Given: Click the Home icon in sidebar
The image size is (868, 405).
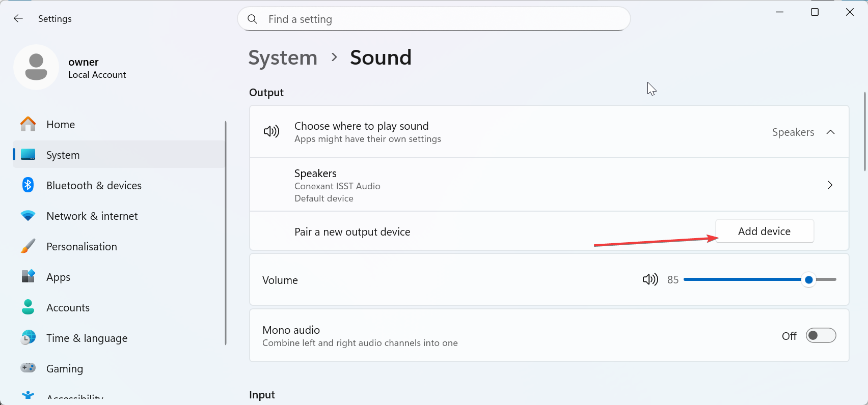Looking at the screenshot, I should click(x=28, y=124).
